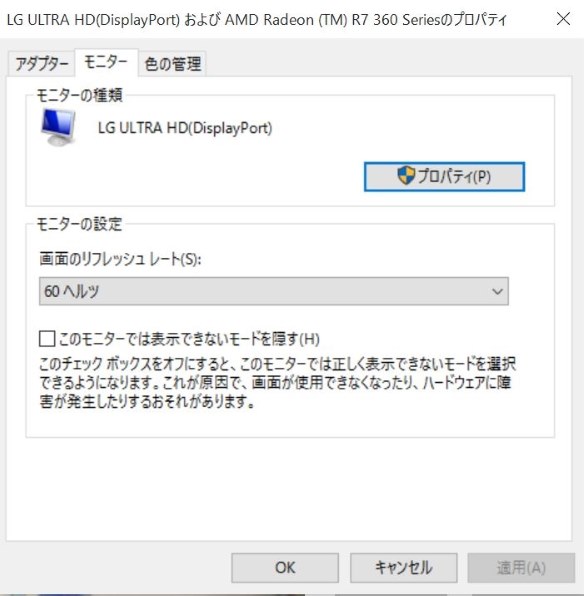The height and width of the screenshot is (596, 584).
Task: Confirm with the OK button
Action: pyautogui.click(x=285, y=568)
